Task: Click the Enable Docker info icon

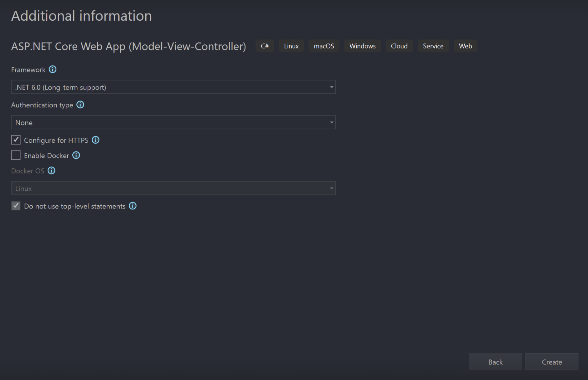Action: click(x=76, y=155)
